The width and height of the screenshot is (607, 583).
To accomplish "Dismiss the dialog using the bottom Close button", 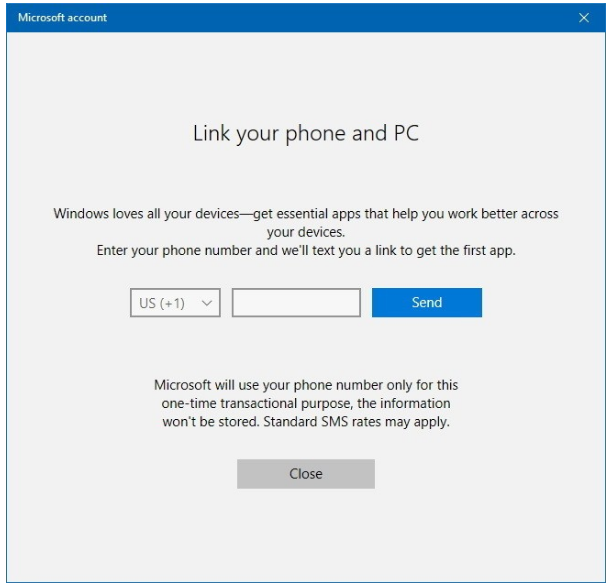I will 305,474.
